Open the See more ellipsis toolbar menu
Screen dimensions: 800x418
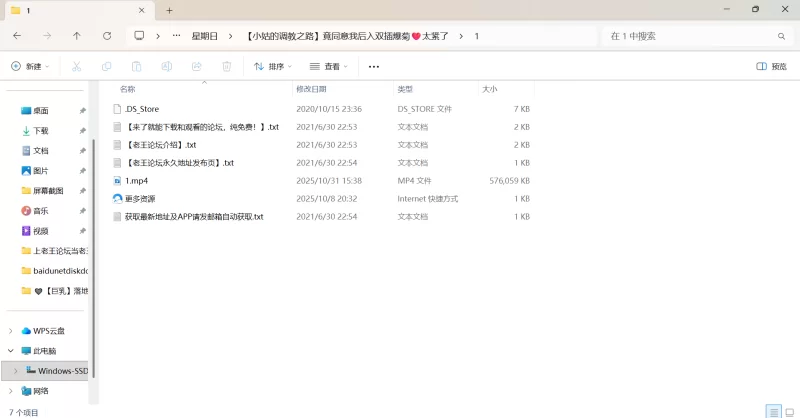click(374, 67)
